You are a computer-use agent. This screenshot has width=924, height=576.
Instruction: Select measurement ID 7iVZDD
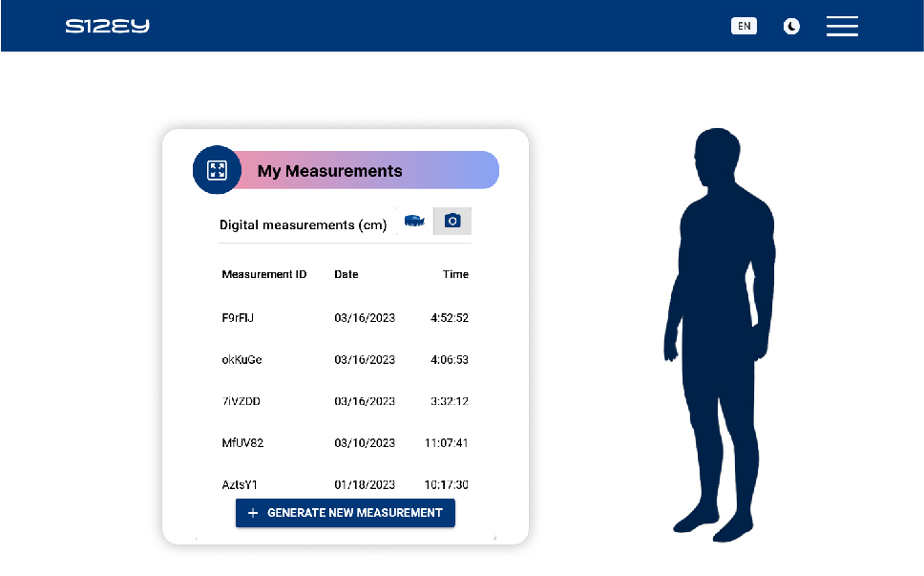pyautogui.click(x=241, y=401)
